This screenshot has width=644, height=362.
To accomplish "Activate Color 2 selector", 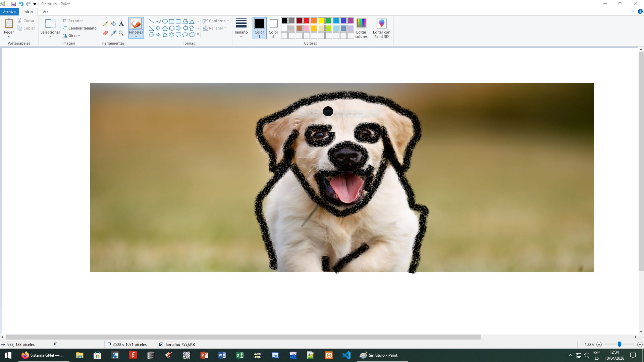I will point(273,28).
